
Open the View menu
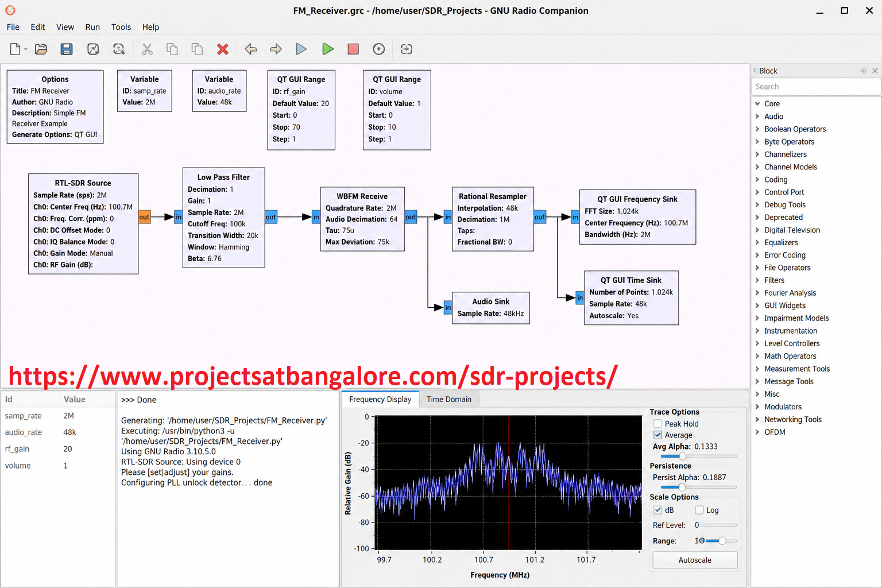[65, 27]
